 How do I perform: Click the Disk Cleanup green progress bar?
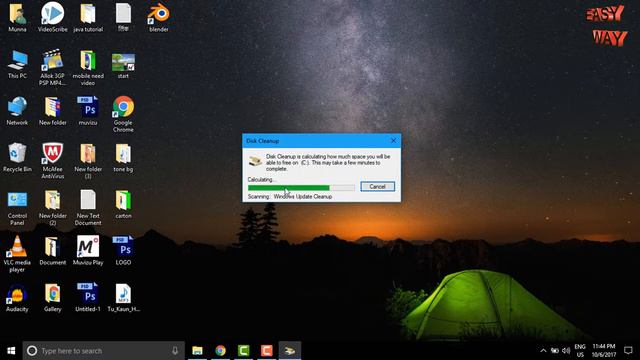coord(301,188)
